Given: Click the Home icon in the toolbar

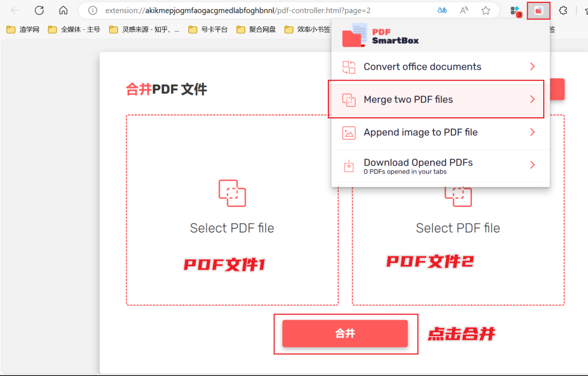Looking at the screenshot, I should tap(63, 10).
